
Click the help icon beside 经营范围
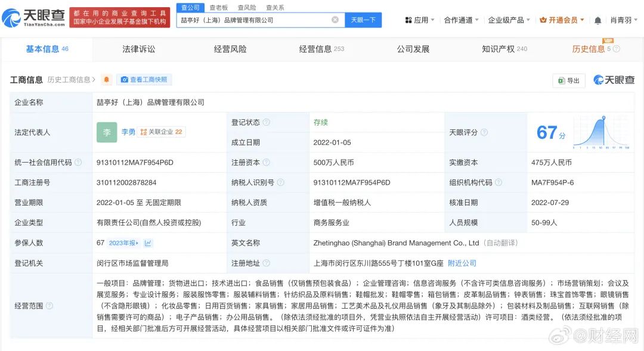pyautogui.click(x=49, y=306)
